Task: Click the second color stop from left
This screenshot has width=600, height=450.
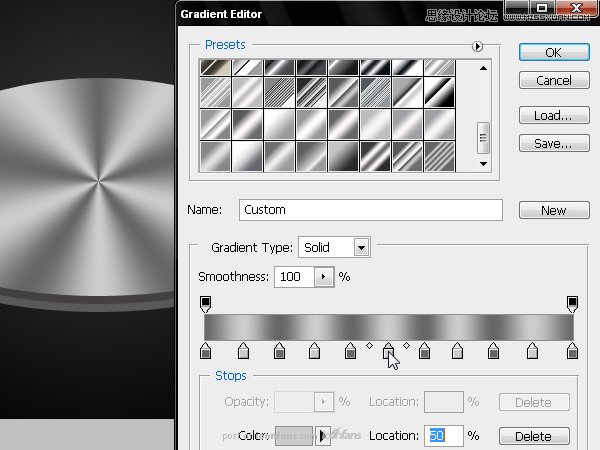Action: (x=243, y=350)
